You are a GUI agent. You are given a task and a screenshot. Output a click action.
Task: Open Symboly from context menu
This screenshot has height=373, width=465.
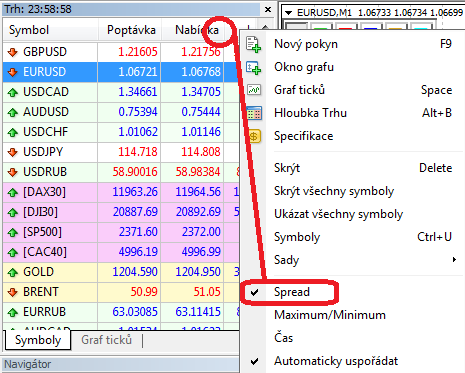click(297, 237)
